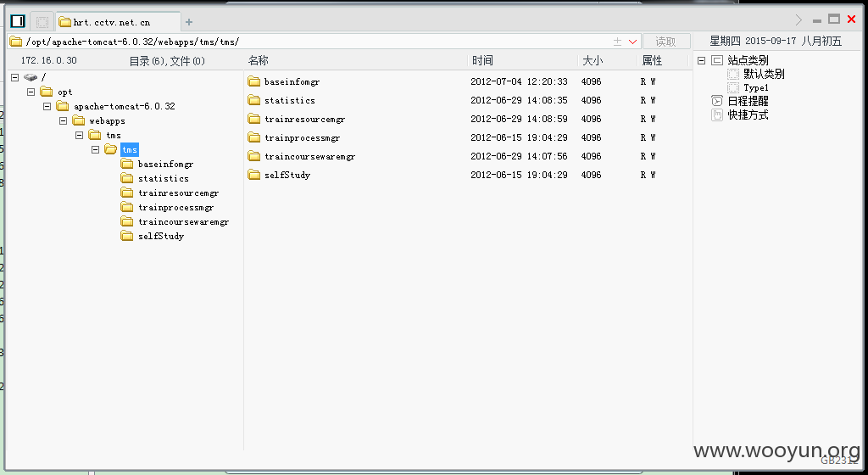
Task: Collapse the root / tree node
Action: click(15, 77)
